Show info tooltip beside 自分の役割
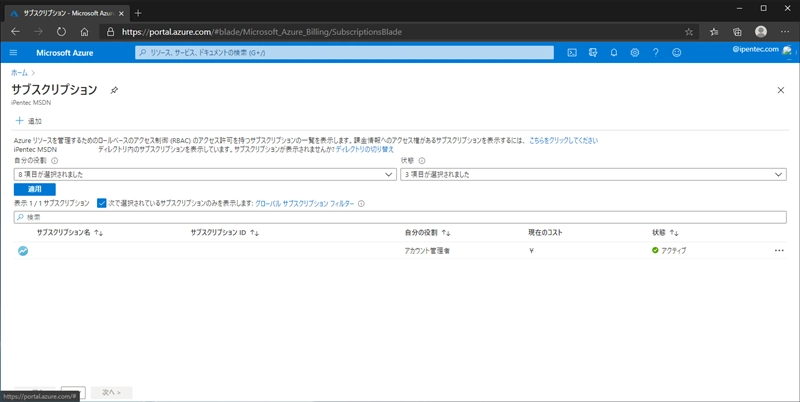The height and width of the screenshot is (402, 800). pyautogui.click(x=55, y=161)
